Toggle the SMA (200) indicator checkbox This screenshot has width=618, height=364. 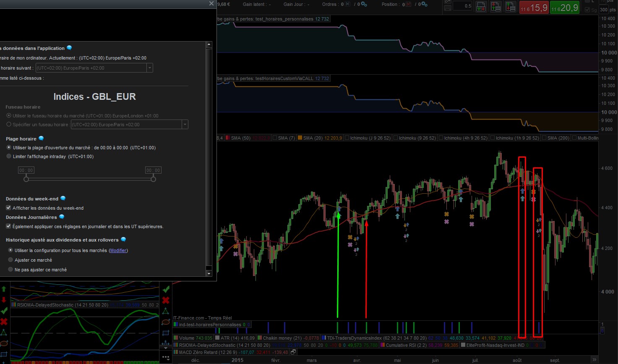544,138
